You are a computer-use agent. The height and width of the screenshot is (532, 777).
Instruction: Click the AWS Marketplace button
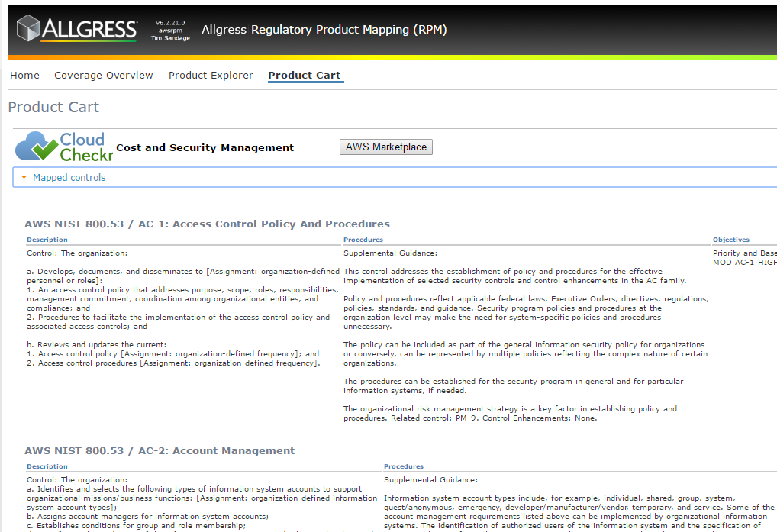pyautogui.click(x=386, y=147)
